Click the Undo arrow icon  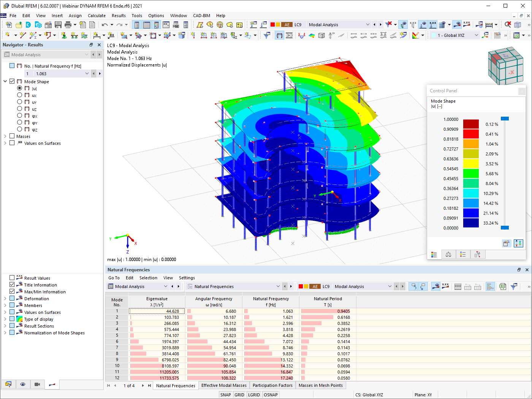104,25
